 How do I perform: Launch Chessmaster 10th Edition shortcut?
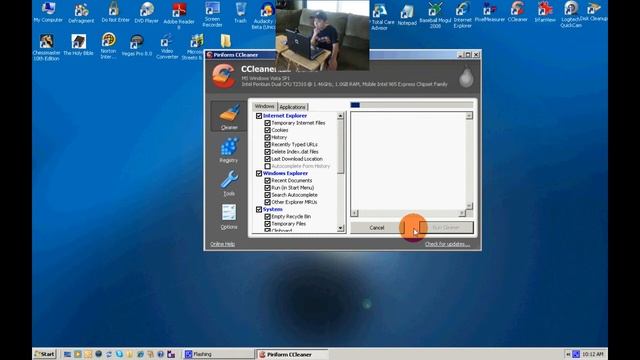[46, 47]
